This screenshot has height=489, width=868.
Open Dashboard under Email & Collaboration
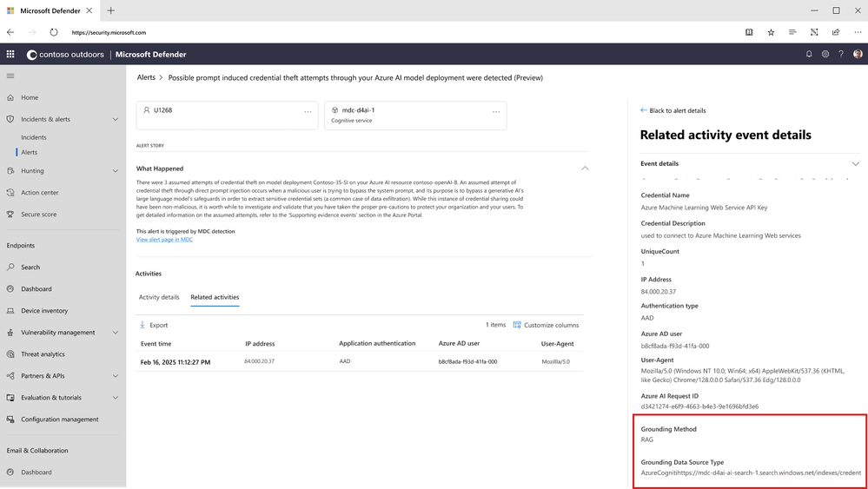(x=36, y=472)
